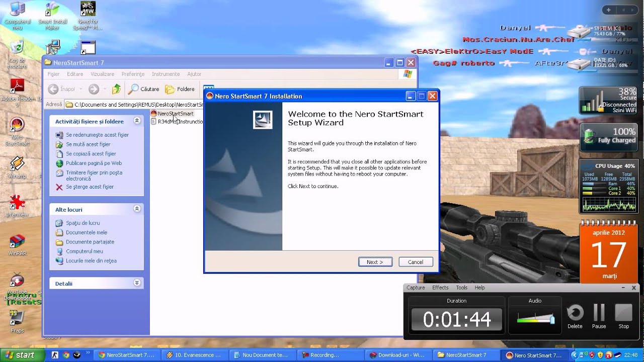644x362 pixels.
Task: Open the IrfanView desktop shortcut
Action: [x=17, y=206]
